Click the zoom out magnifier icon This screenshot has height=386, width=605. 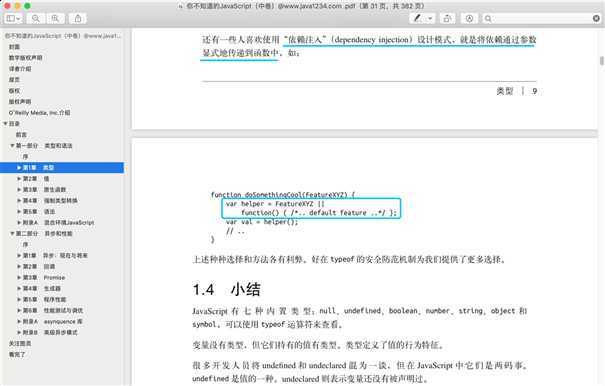36,19
